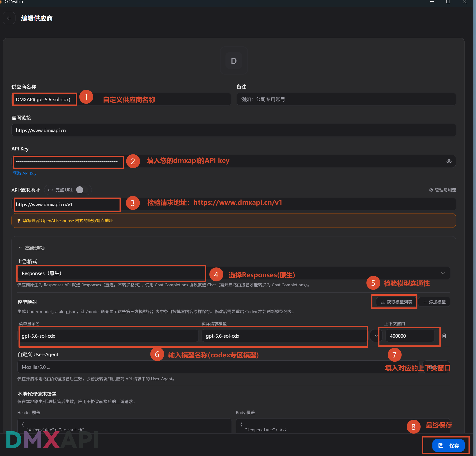This screenshot has width=476, height=456.
Task: Edit the API request address https://www.dmxapi.cn/v1
Action: tap(234, 204)
